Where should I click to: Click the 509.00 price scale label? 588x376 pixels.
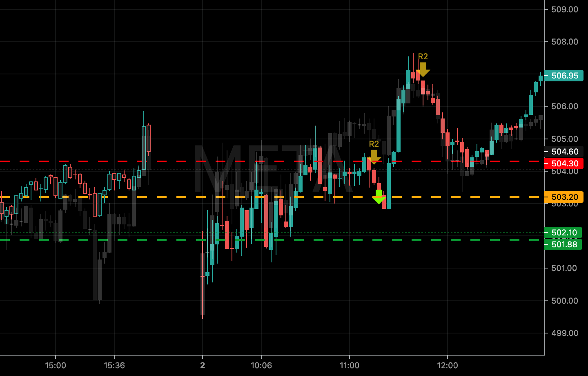564,9
